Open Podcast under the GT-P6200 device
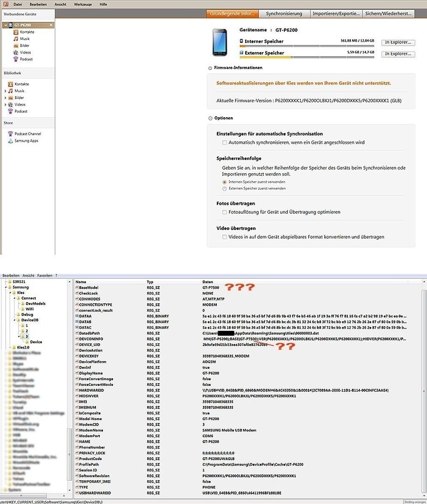427x504 pixels. pyautogui.click(x=23, y=59)
